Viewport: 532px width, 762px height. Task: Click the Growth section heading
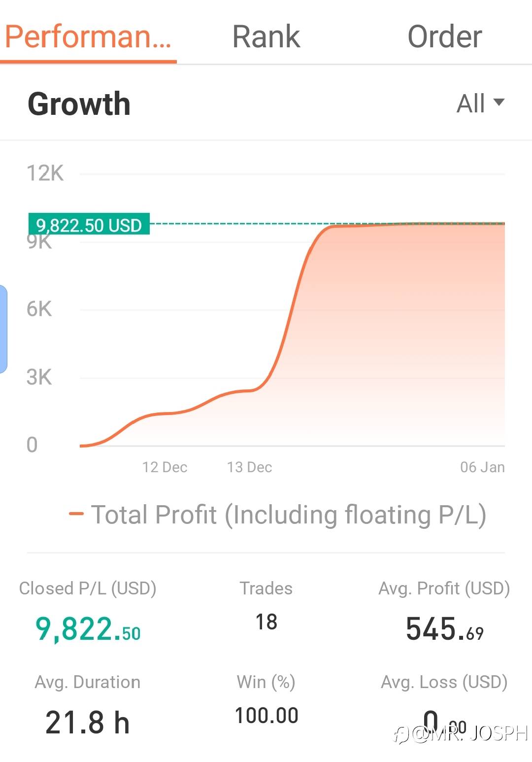(79, 104)
